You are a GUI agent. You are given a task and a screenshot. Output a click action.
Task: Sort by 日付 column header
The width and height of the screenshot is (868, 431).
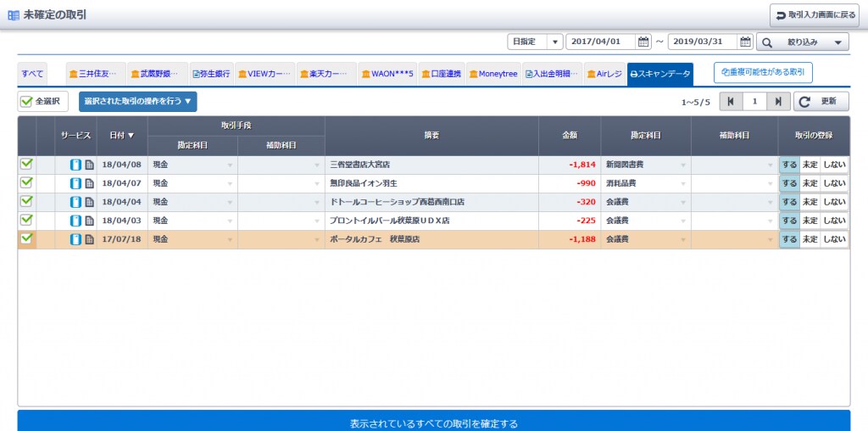click(122, 136)
